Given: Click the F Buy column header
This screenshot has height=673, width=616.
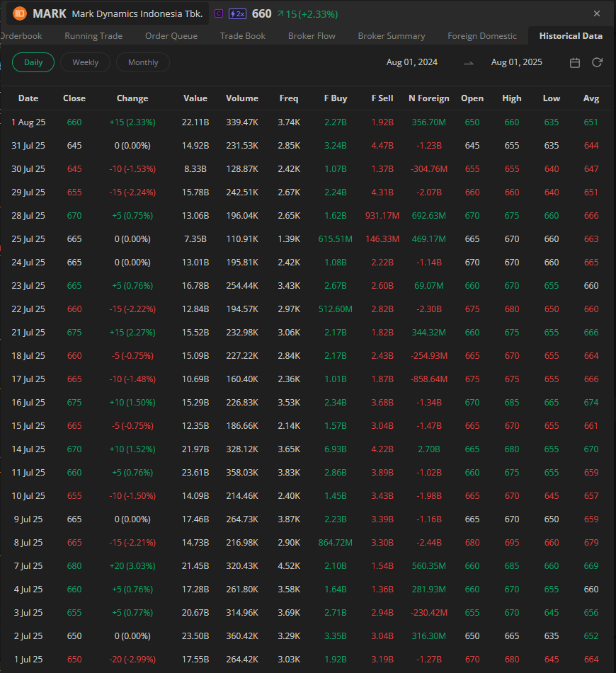Looking at the screenshot, I should (336, 98).
